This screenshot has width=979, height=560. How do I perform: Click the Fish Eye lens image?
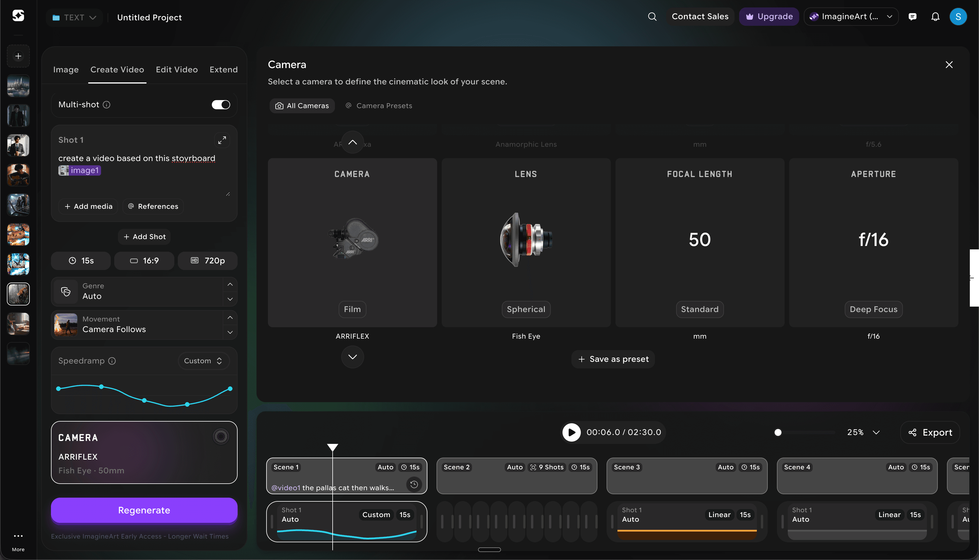click(526, 239)
